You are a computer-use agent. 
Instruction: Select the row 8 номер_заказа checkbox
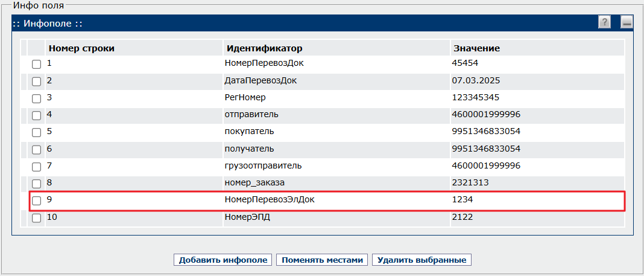pos(36,184)
